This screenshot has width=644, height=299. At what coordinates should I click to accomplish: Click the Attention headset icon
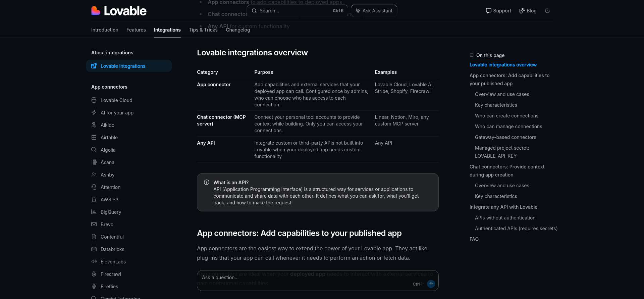(94, 187)
